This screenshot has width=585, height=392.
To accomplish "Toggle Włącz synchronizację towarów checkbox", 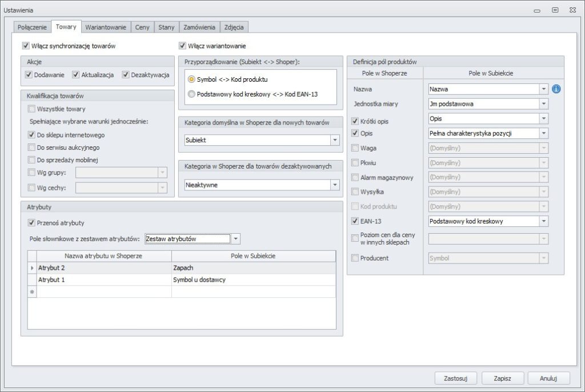I will point(26,46).
